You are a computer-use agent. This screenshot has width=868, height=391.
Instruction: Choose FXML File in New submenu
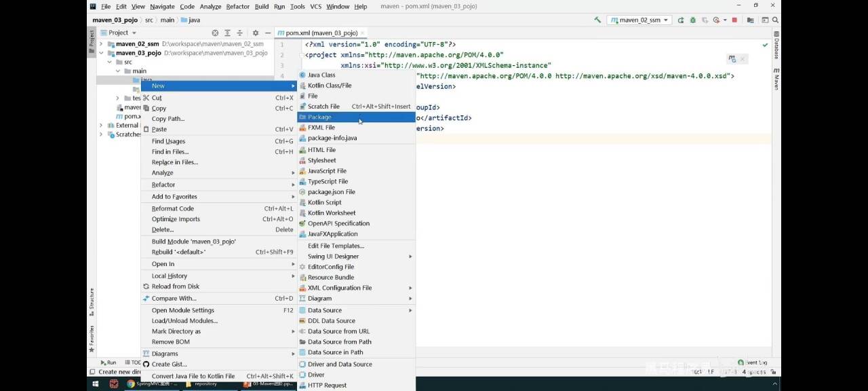pos(357,128)
